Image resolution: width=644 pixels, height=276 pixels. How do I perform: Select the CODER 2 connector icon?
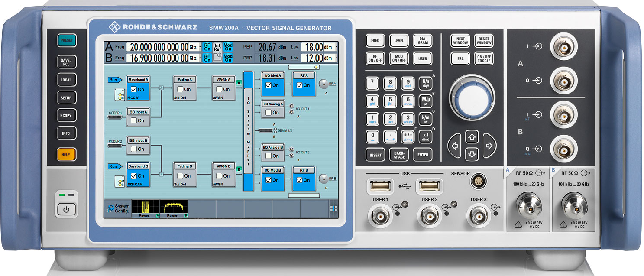point(116,146)
